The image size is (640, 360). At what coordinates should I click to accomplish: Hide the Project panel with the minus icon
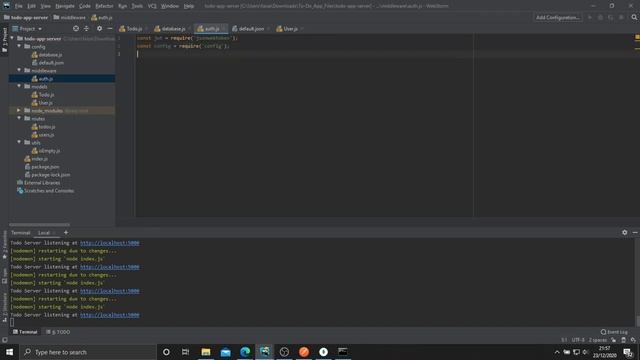click(110, 29)
